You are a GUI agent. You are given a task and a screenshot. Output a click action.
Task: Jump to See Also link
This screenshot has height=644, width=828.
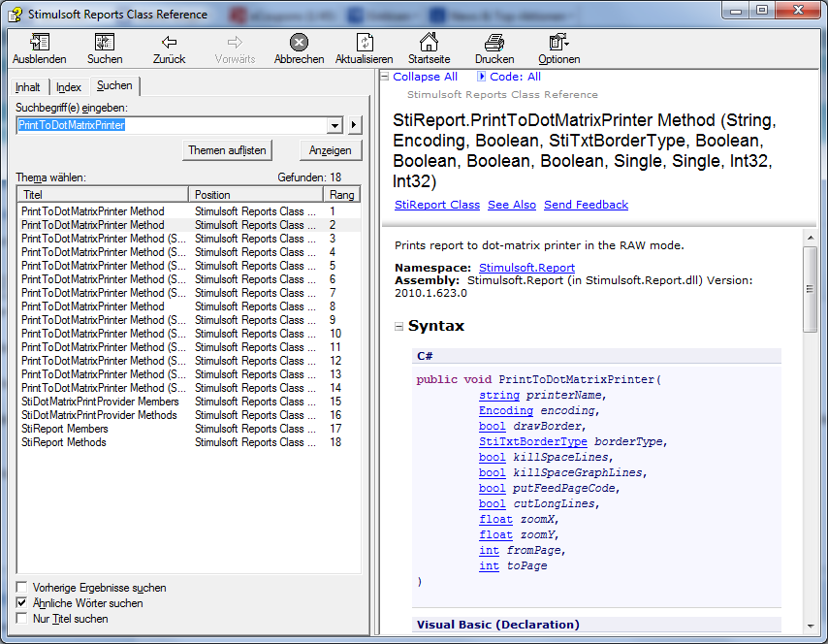pos(512,205)
